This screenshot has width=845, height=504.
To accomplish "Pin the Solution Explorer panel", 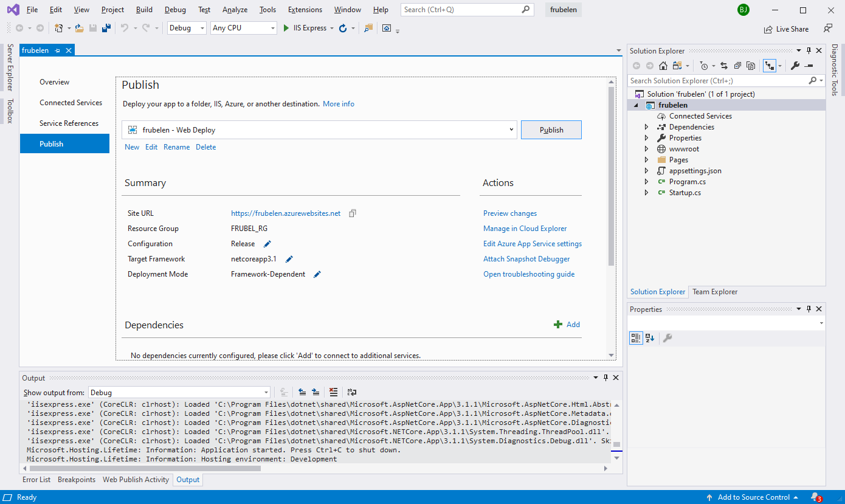I will click(x=809, y=51).
